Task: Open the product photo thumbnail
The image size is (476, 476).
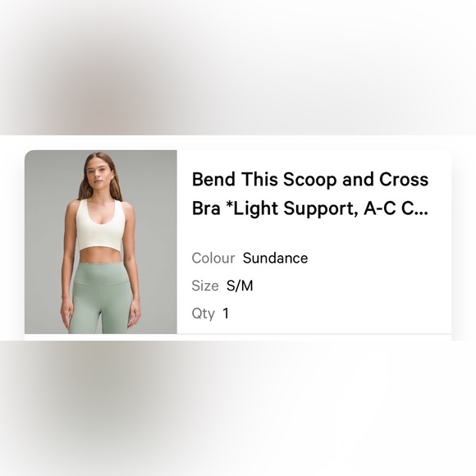Action: pyautogui.click(x=101, y=241)
